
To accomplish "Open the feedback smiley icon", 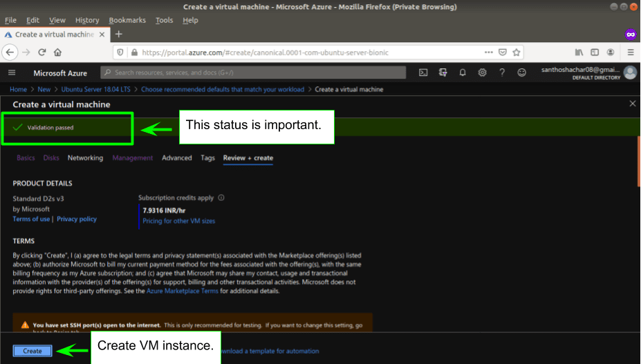I will tap(521, 73).
